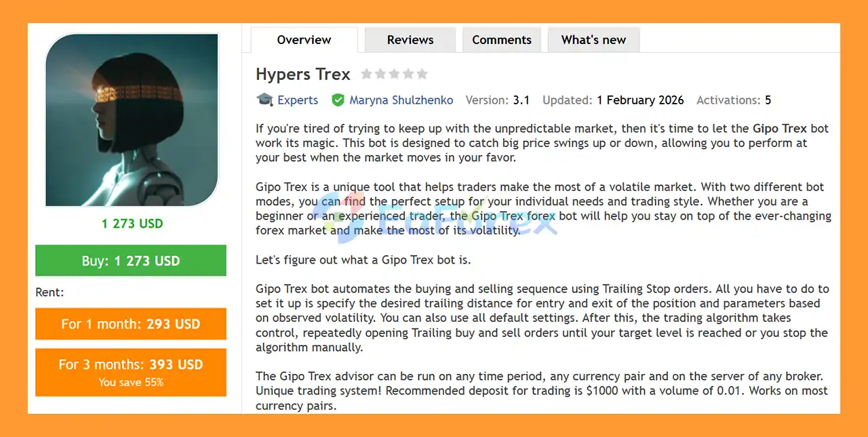Click the green price text below the image
868x437 pixels.
[x=132, y=224]
